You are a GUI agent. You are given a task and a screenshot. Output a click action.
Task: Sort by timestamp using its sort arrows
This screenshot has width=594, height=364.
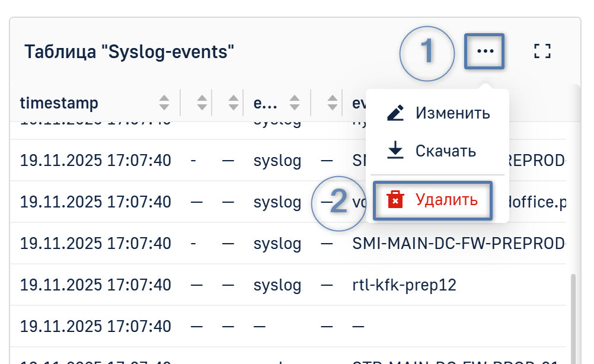click(165, 103)
